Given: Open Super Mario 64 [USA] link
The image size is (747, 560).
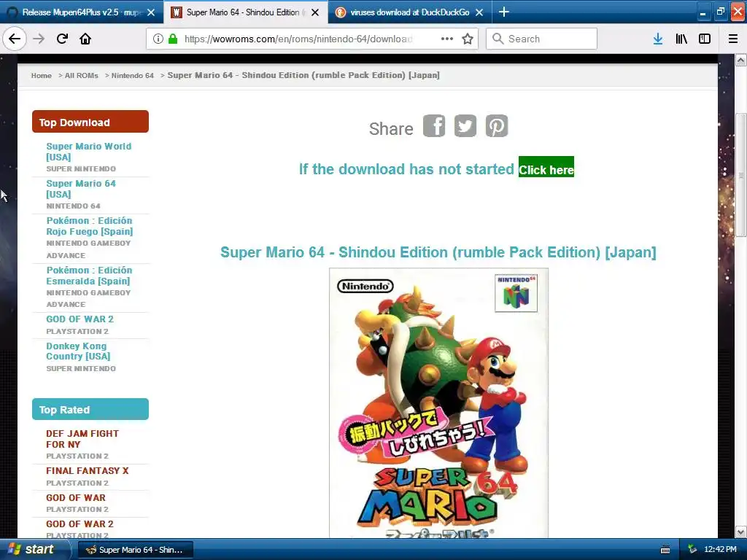Looking at the screenshot, I should pos(81,189).
